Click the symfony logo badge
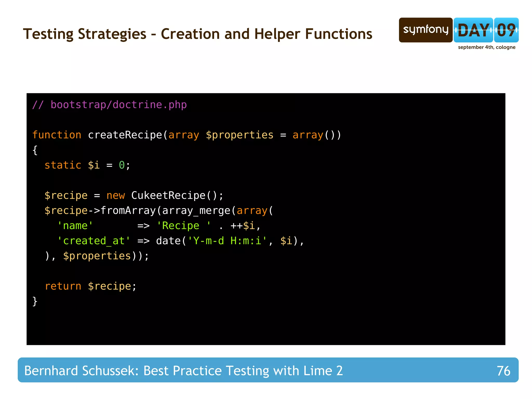Screen dimensions: 532x399 tap(425, 30)
